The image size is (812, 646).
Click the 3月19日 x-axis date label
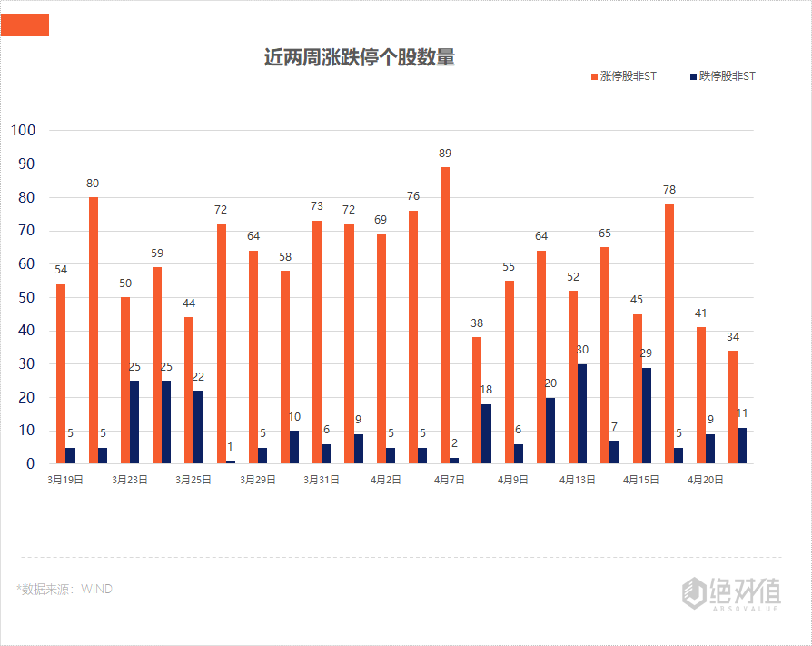click(65, 480)
